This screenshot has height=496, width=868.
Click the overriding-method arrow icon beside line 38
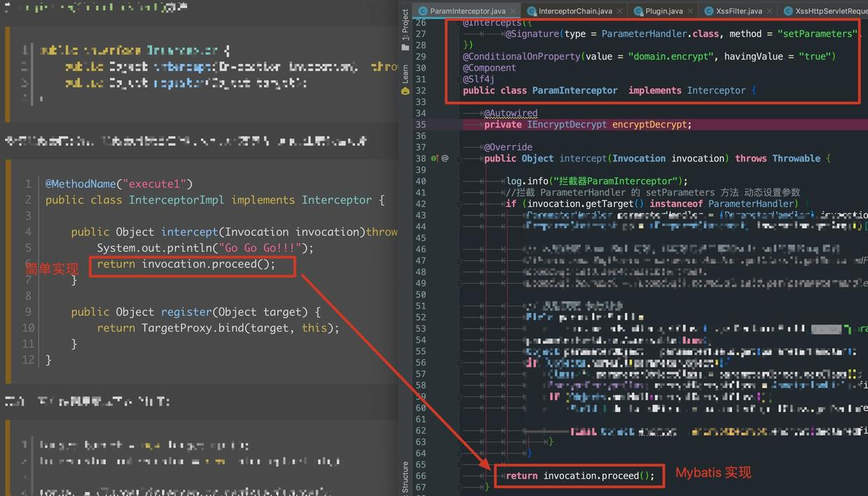pos(438,158)
